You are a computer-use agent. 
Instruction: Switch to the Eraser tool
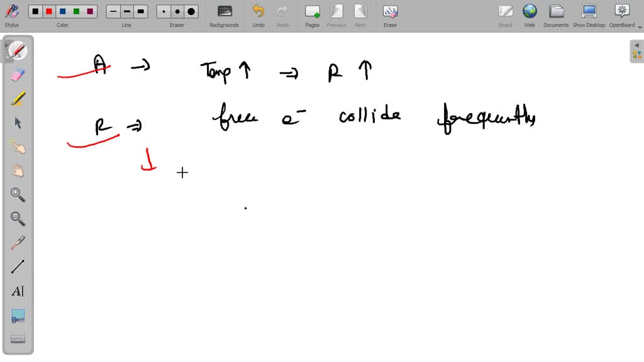pyautogui.click(x=17, y=74)
